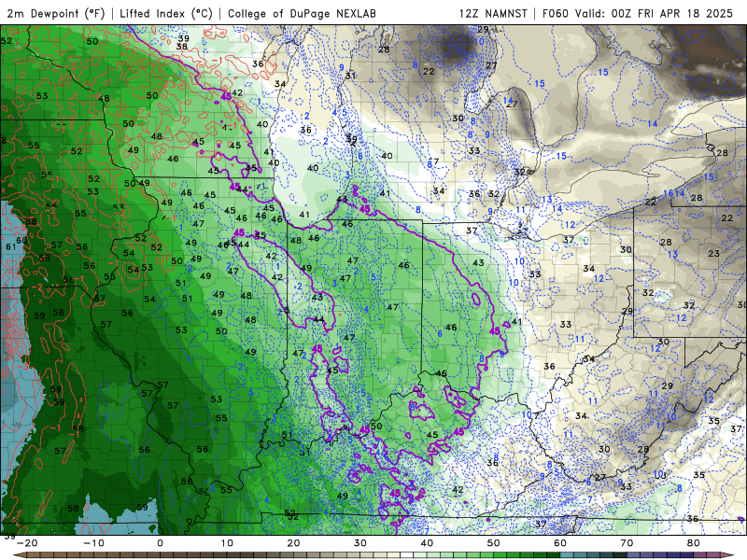Click the "61" dewpoint value on the map
The height and width of the screenshot is (560, 747).
(x=10, y=246)
